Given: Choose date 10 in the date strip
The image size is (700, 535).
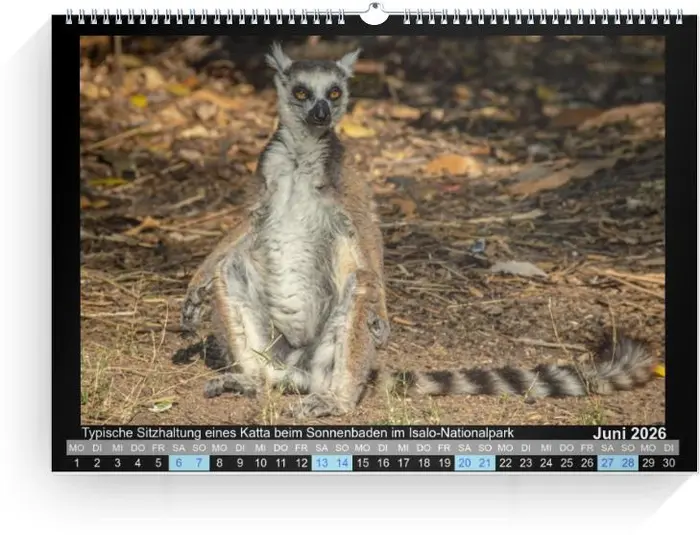Looking at the screenshot, I should pyautogui.click(x=260, y=463).
